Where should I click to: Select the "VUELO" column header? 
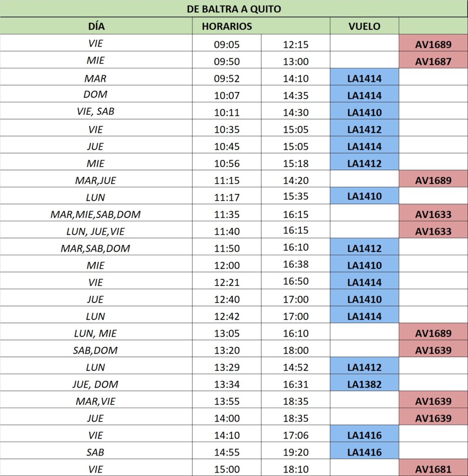pyautogui.click(x=364, y=26)
